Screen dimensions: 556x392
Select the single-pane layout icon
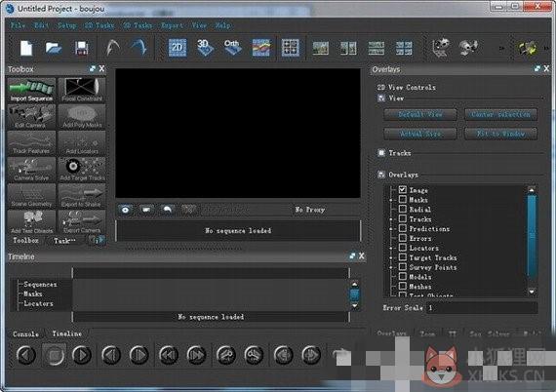tap(320, 48)
